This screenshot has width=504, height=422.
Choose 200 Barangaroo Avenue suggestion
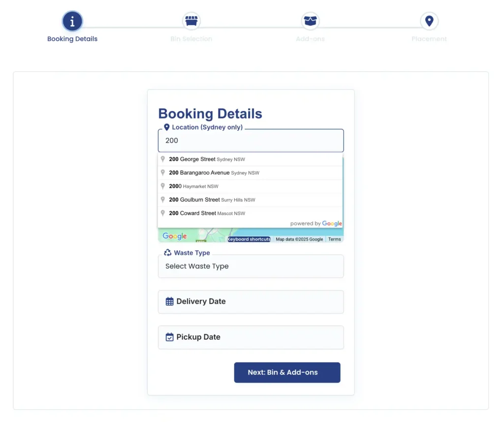(251, 173)
